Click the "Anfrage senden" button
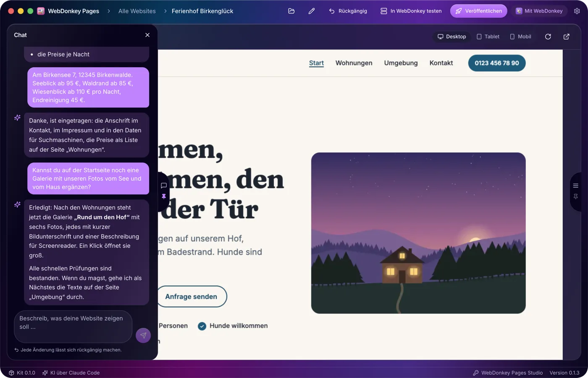 click(192, 297)
